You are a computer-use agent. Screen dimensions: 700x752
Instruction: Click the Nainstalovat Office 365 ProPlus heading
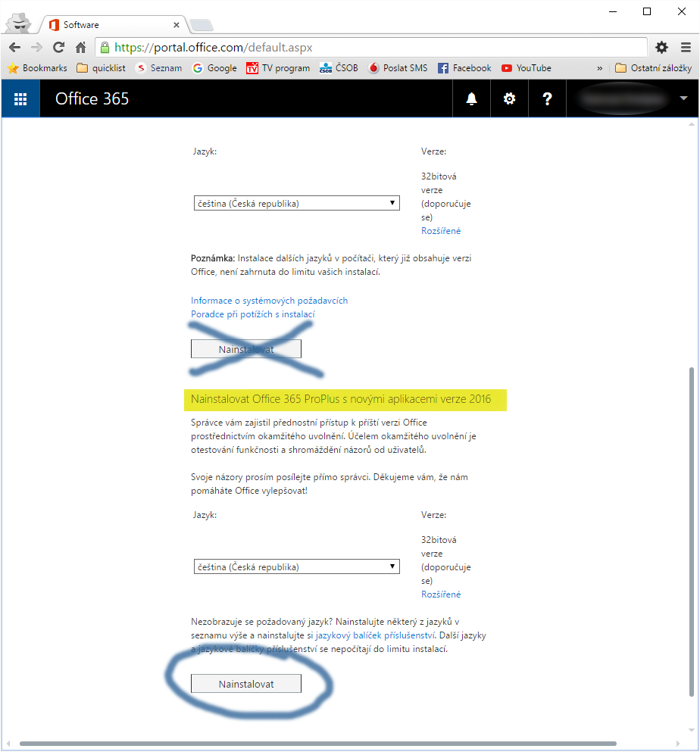(341, 399)
